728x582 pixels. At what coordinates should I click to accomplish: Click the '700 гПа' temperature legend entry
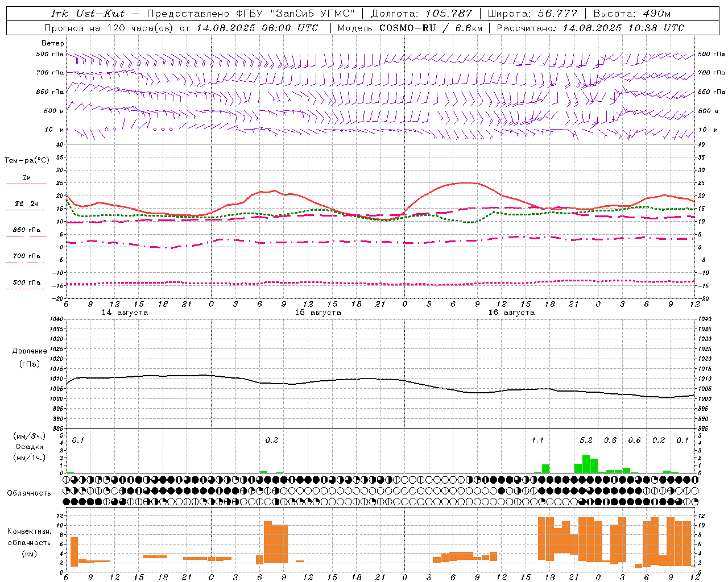click(26, 256)
